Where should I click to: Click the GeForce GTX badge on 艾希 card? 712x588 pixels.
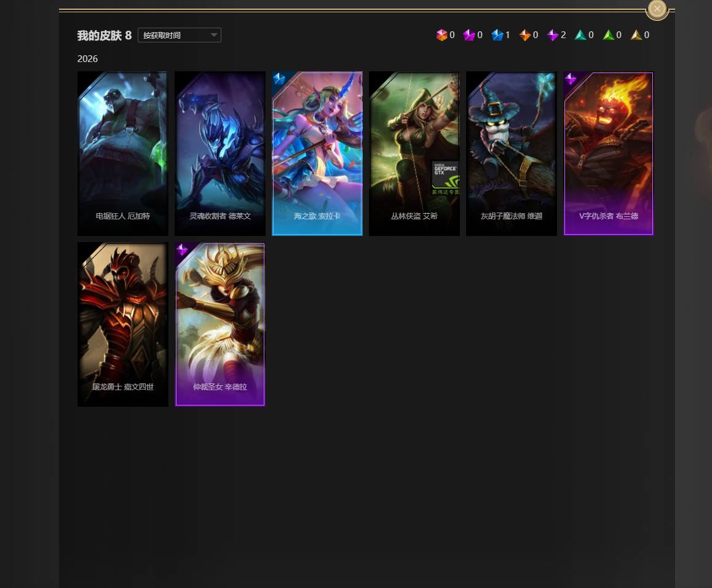[x=445, y=177]
